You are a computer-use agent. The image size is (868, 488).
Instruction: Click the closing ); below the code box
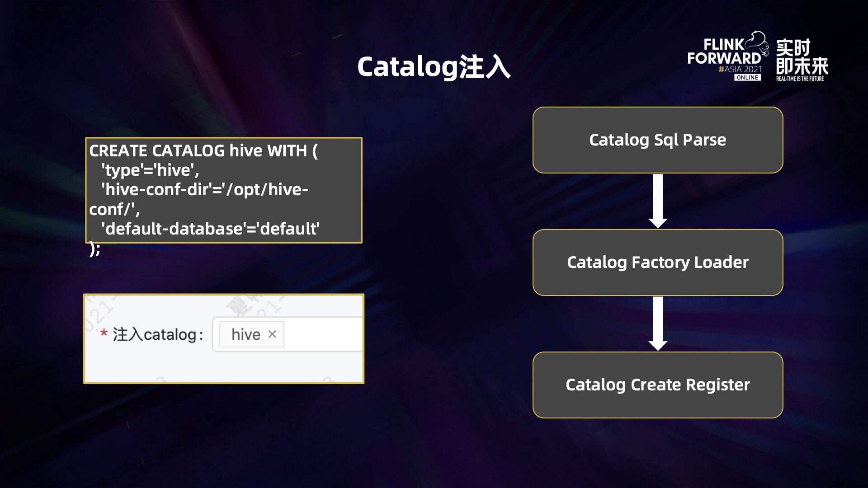pos(94,249)
